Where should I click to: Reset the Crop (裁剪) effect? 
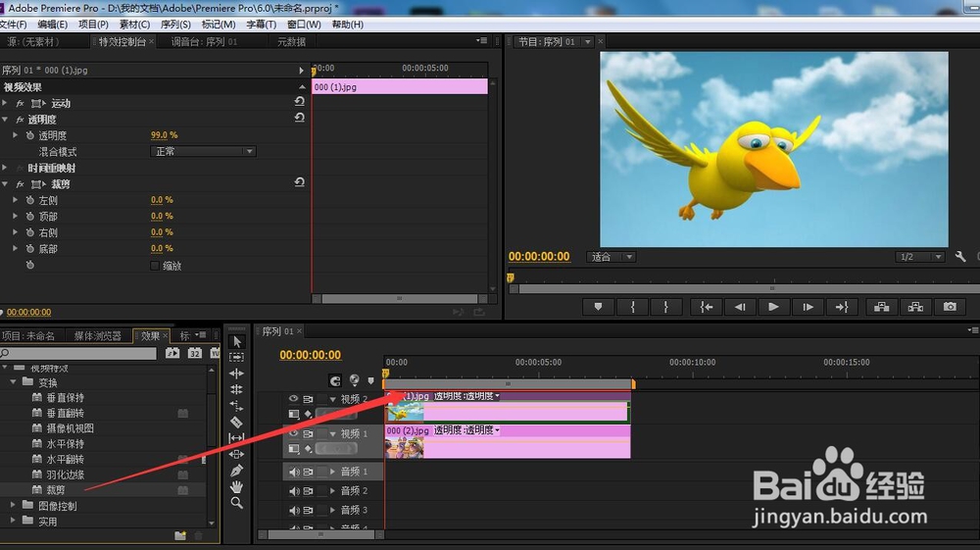299,182
